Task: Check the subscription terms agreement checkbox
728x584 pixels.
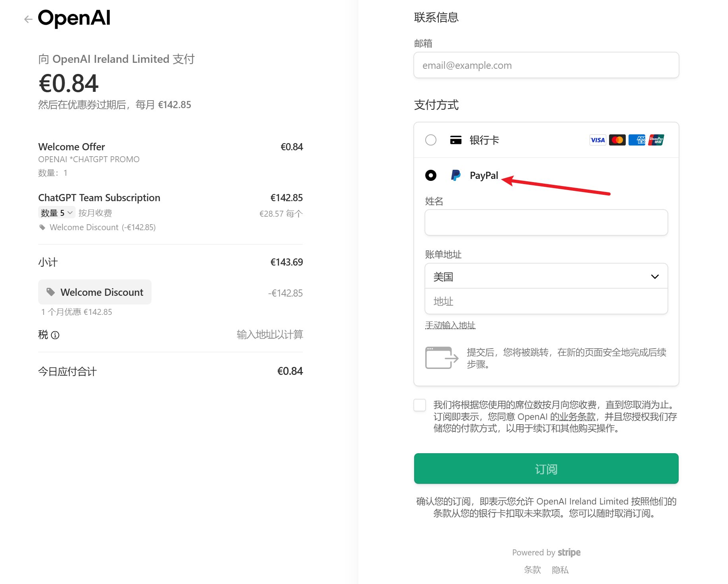Action: (x=420, y=405)
